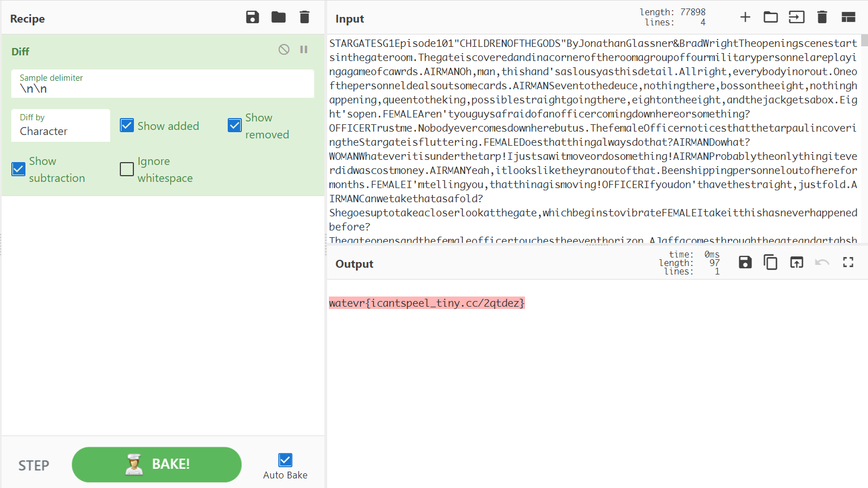The image size is (868, 488).
Task: Reset pane layout
Action: point(848,18)
